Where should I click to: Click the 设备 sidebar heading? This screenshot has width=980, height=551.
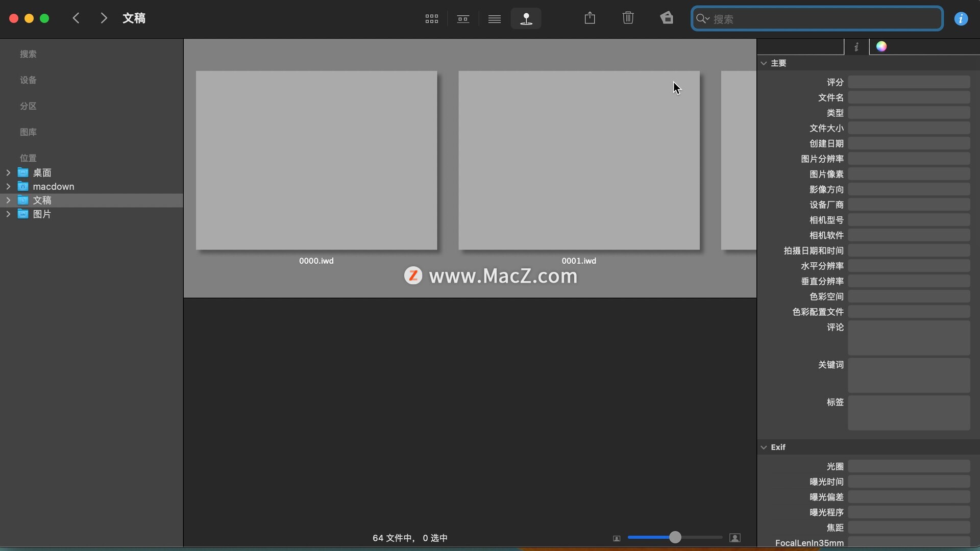click(28, 80)
